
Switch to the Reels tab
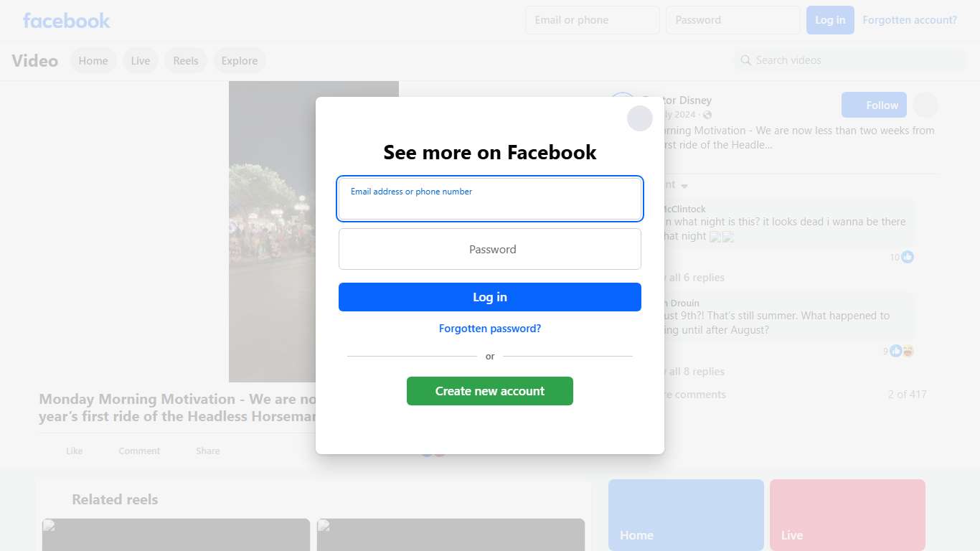pos(186,61)
